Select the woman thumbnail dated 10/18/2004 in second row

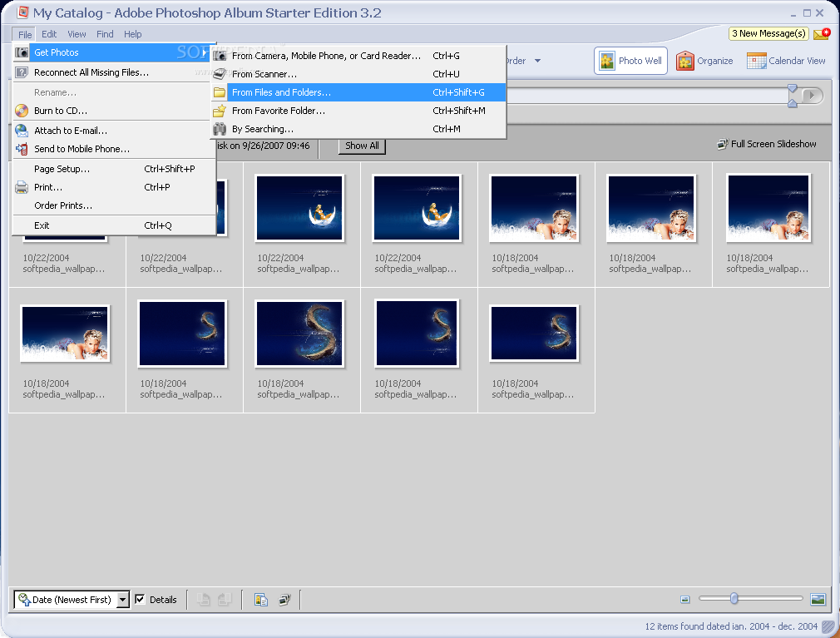[65, 334]
